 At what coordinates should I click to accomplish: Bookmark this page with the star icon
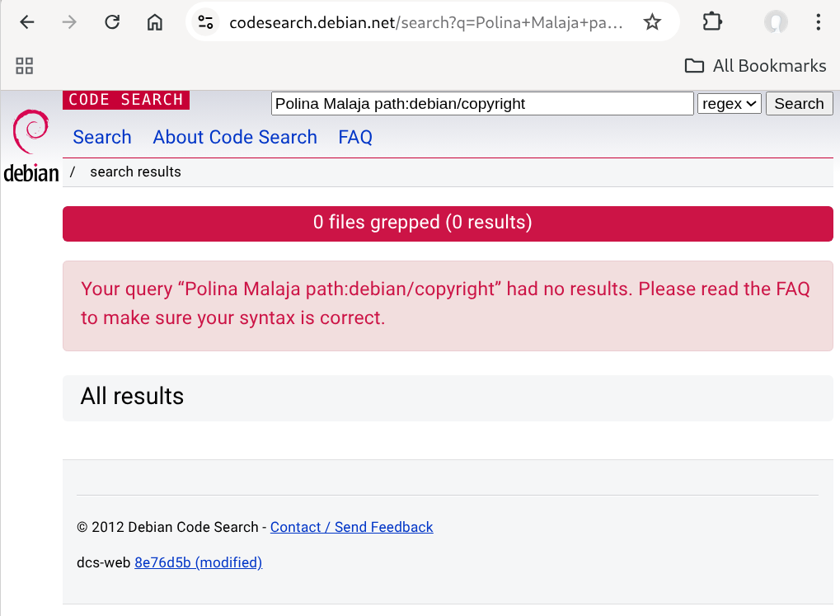652,22
